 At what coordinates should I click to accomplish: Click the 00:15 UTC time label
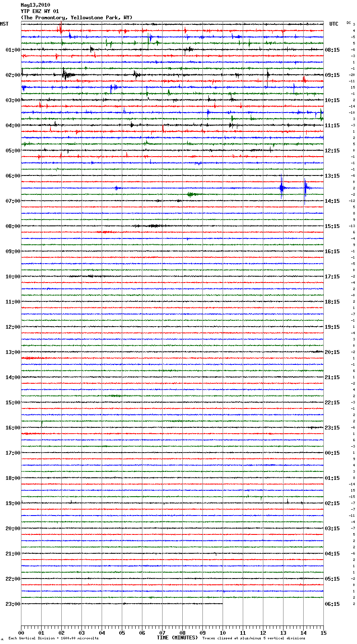click(332, 453)
